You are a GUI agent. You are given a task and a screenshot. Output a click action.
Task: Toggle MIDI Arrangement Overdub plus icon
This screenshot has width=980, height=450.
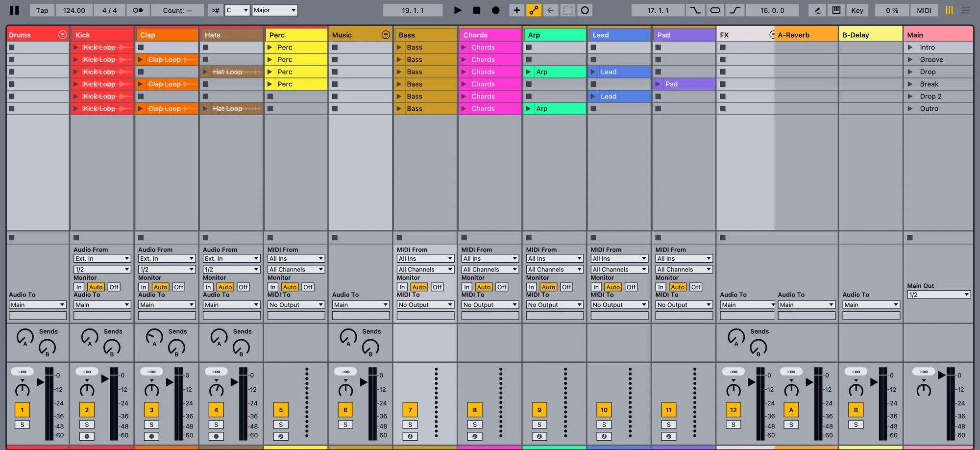point(516,10)
